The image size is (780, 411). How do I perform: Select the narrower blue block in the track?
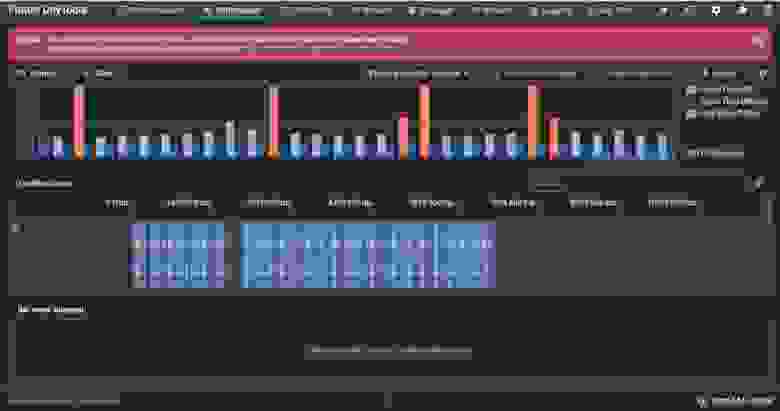click(x=177, y=255)
